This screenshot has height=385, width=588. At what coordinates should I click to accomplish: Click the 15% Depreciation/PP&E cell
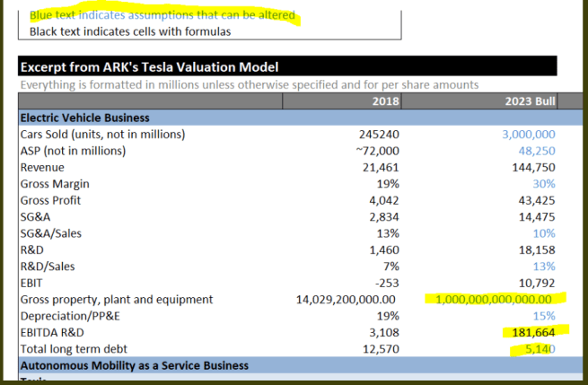click(x=544, y=315)
